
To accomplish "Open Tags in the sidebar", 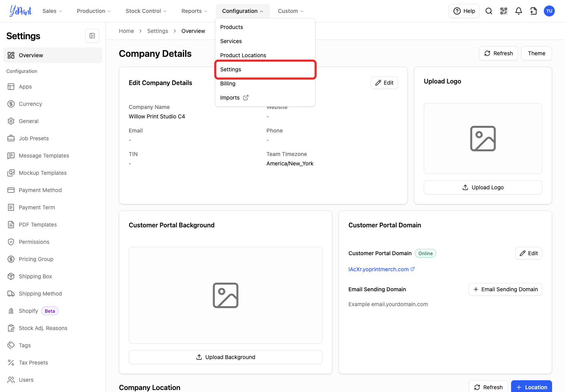I will 53,345.
